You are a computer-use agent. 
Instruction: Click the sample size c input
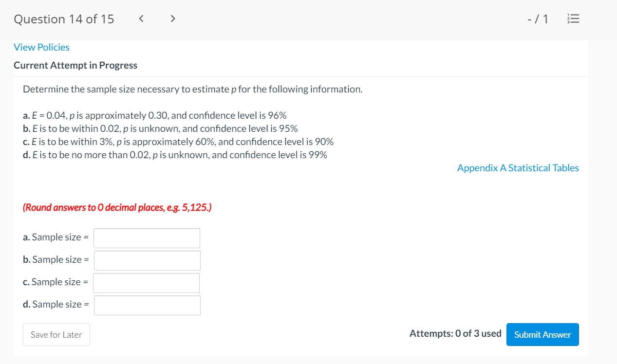(x=147, y=283)
